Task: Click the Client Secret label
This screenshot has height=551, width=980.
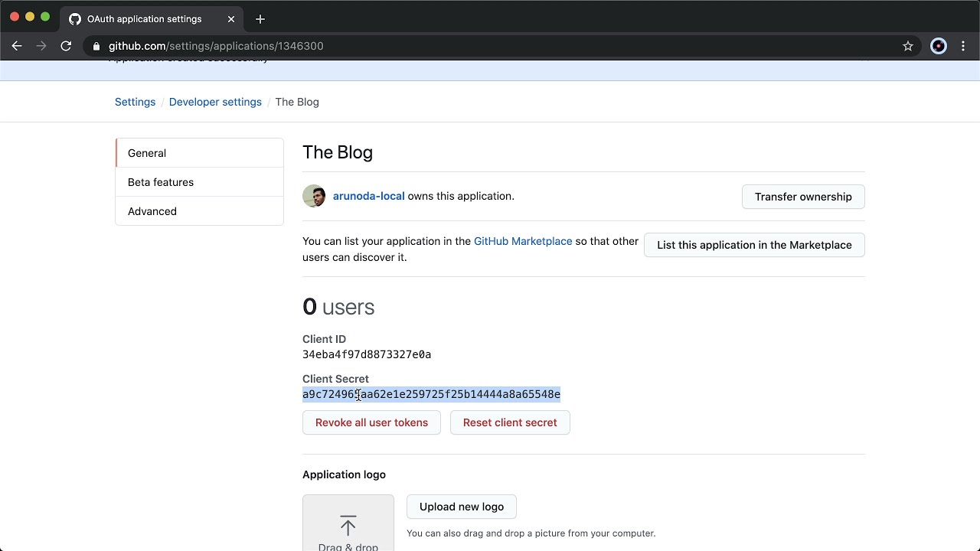Action: pyautogui.click(x=335, y=379)
